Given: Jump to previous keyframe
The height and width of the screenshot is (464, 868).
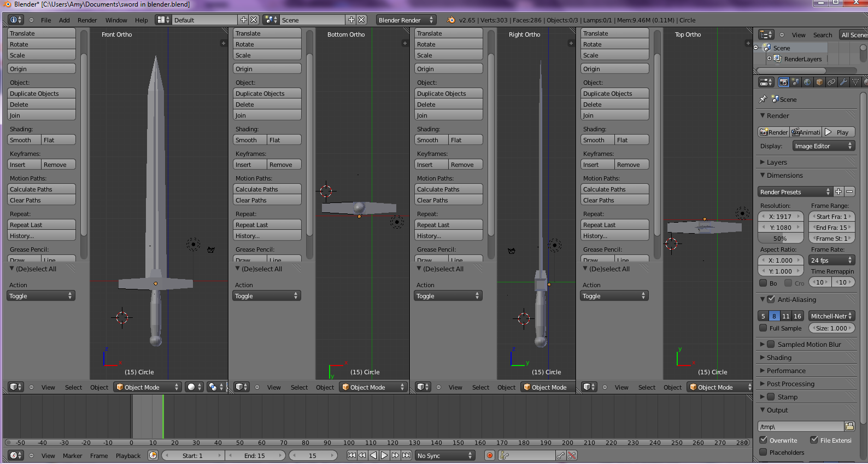Looking at the screenshot, I should point(362,455).
